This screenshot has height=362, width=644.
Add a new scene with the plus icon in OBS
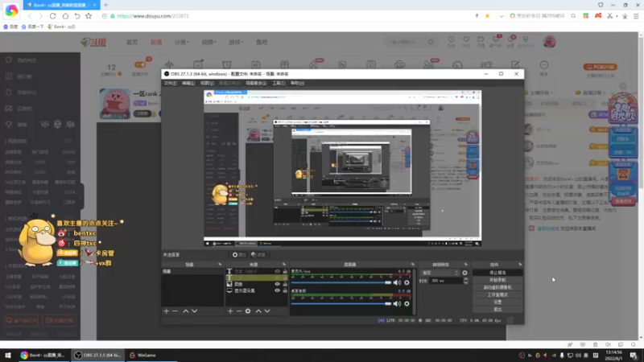click(167, 311)
